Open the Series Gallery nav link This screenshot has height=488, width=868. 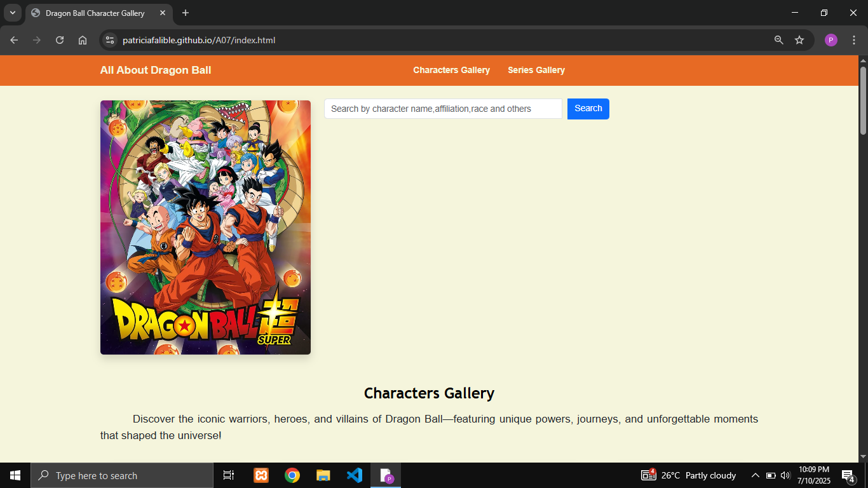coord(536,70)
